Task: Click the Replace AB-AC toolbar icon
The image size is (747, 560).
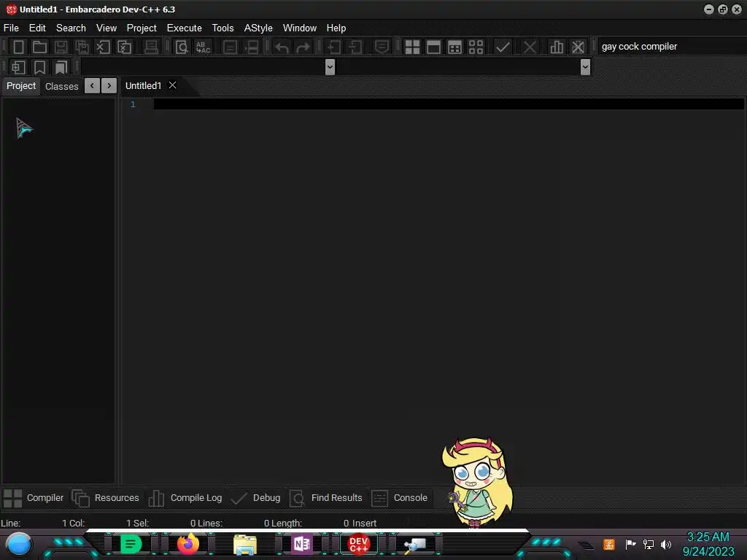Action: 203,47
